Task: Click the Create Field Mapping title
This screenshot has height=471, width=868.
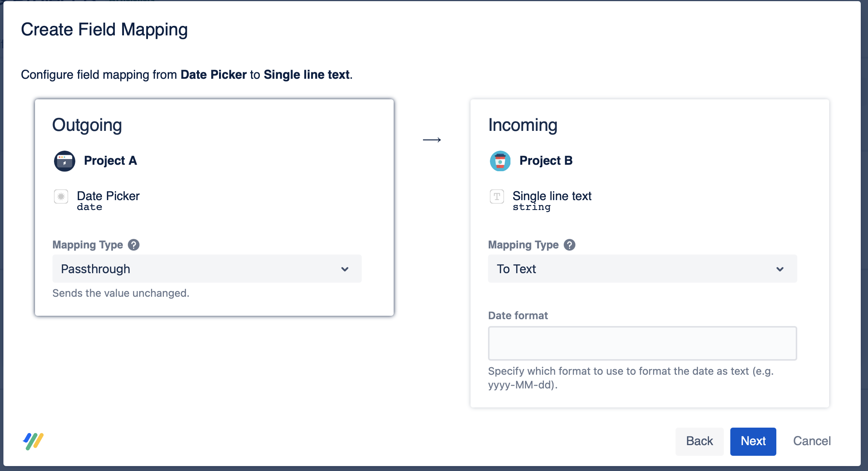Action: pyautogui.click(x=105, y=29)
